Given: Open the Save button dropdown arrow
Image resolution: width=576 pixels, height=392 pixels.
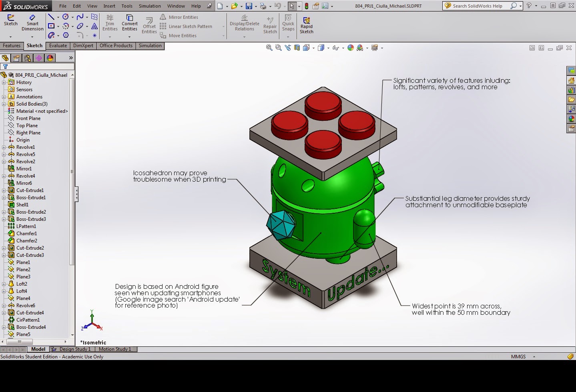Looking at the screenshot, I should click(x=256, y=6).
